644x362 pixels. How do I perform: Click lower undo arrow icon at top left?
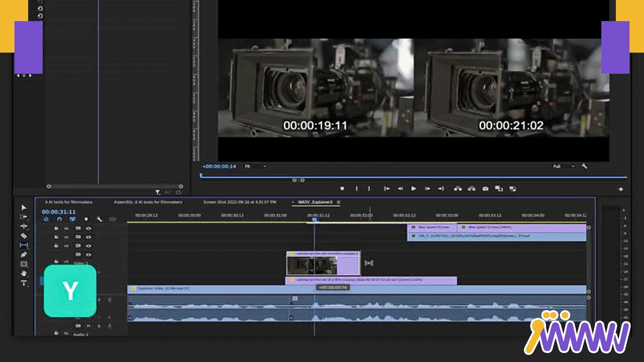(40, 16)
